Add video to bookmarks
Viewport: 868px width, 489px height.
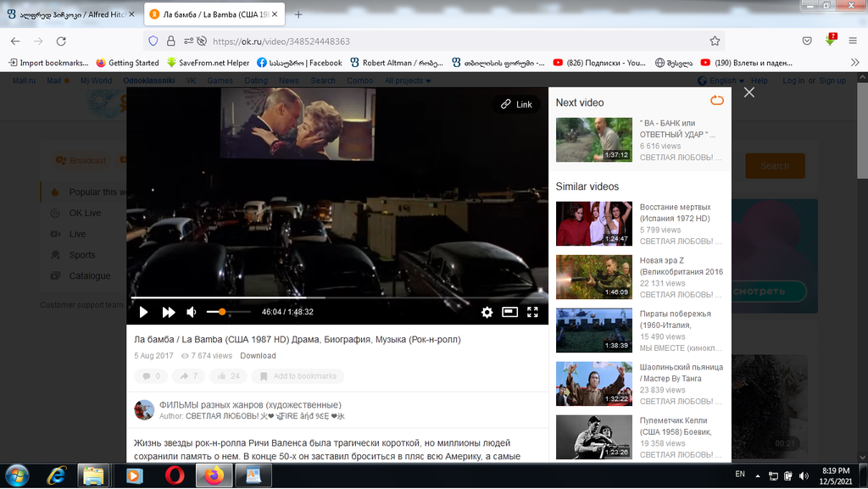pyautogui.click(x=298, y=376)
